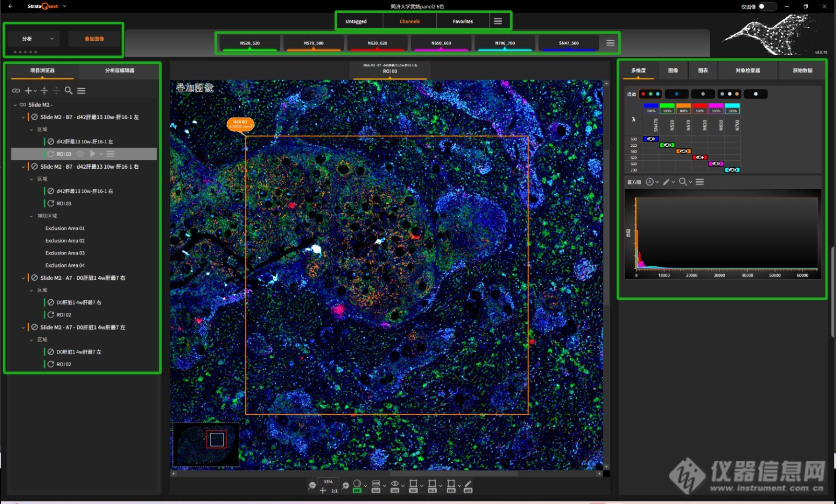The height and width of the screenshot is (504, 836).
Task: Collapse Slide M2 - A7 - D0肝脏1 4w肝最7 右 node
Action: (24, 278)
